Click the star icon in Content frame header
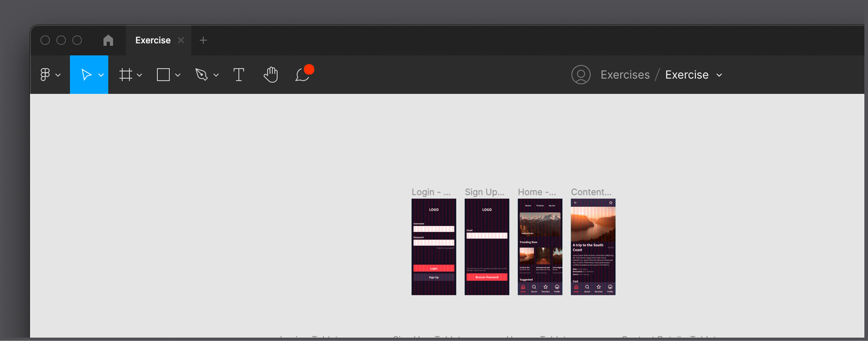 click(x=611, y=203)
